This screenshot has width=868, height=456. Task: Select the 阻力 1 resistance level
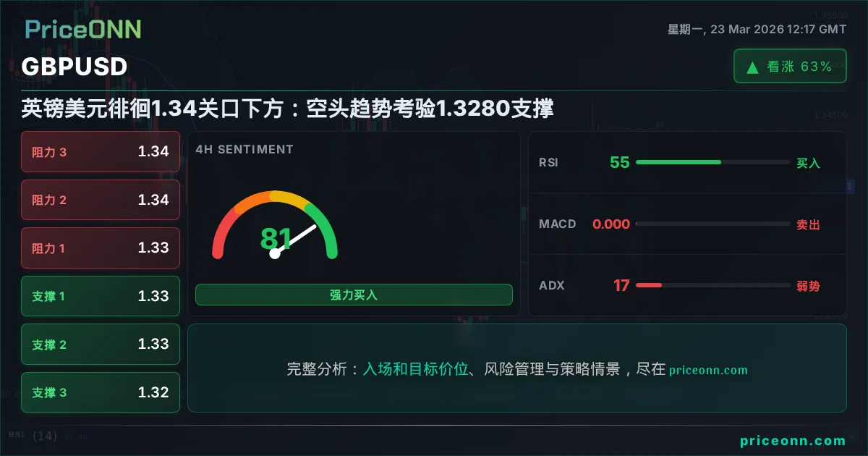101,248
